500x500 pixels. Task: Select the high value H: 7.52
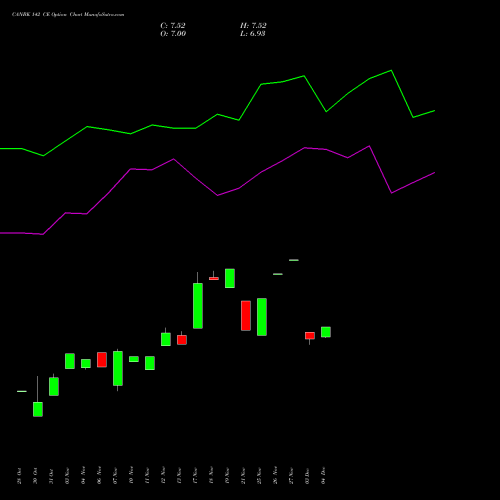[253, 25]
